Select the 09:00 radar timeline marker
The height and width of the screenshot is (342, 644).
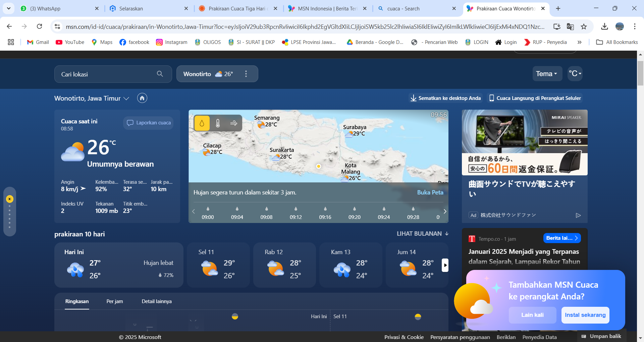pos(208,213)
